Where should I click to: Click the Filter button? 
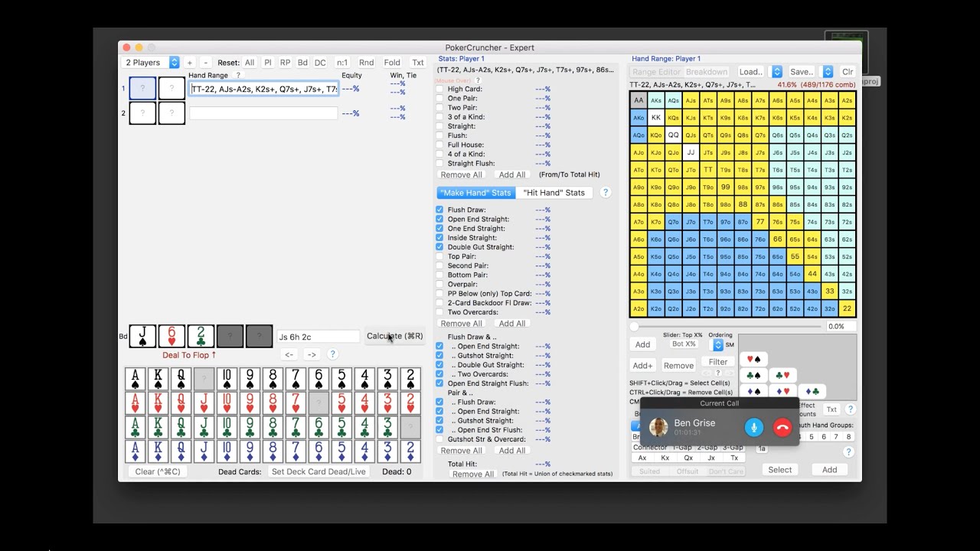(718, 362)
